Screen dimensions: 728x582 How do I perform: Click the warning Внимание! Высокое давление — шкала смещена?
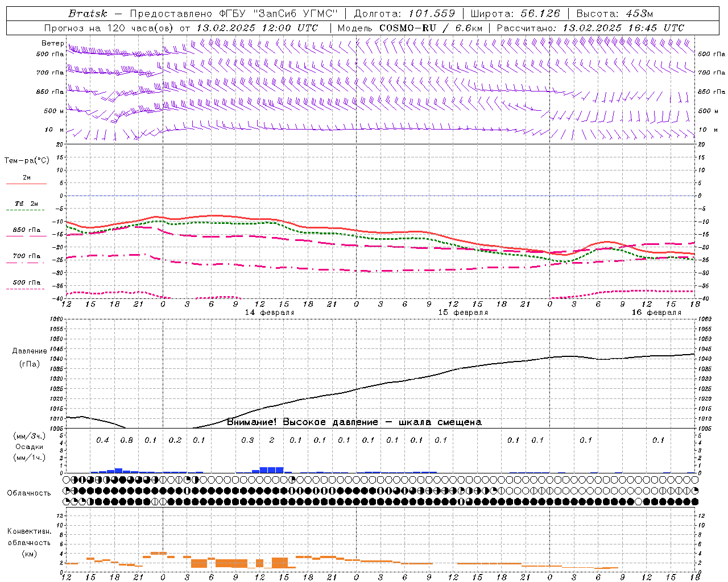tap(354, 422)
